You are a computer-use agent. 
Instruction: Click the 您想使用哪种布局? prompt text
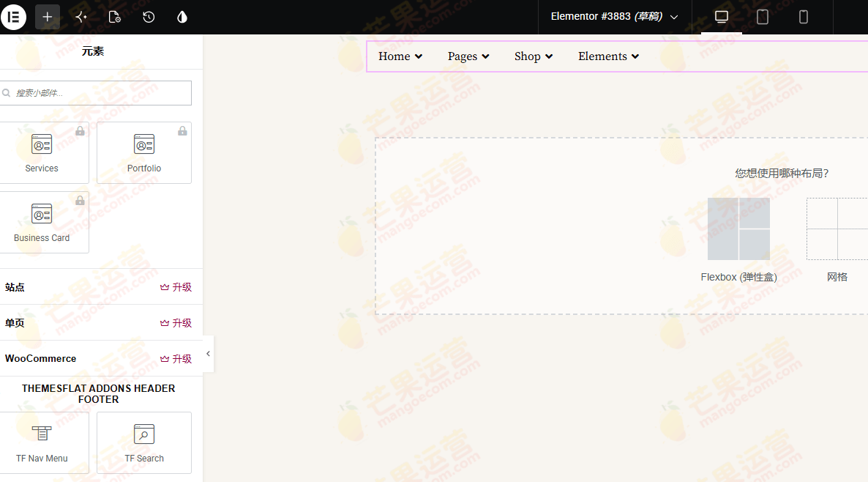point(782,174)
